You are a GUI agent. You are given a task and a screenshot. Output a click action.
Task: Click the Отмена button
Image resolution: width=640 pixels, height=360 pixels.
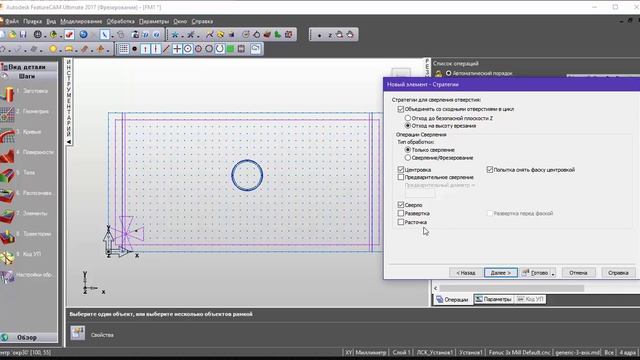[x=578, y=273]
